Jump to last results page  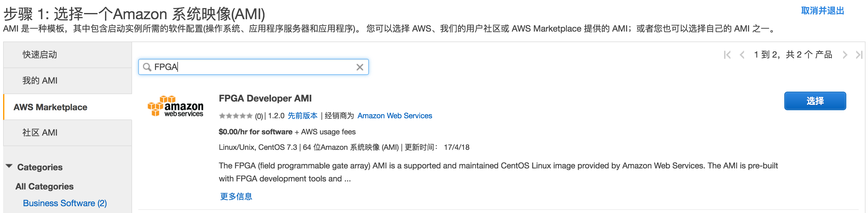coord(859,55)
